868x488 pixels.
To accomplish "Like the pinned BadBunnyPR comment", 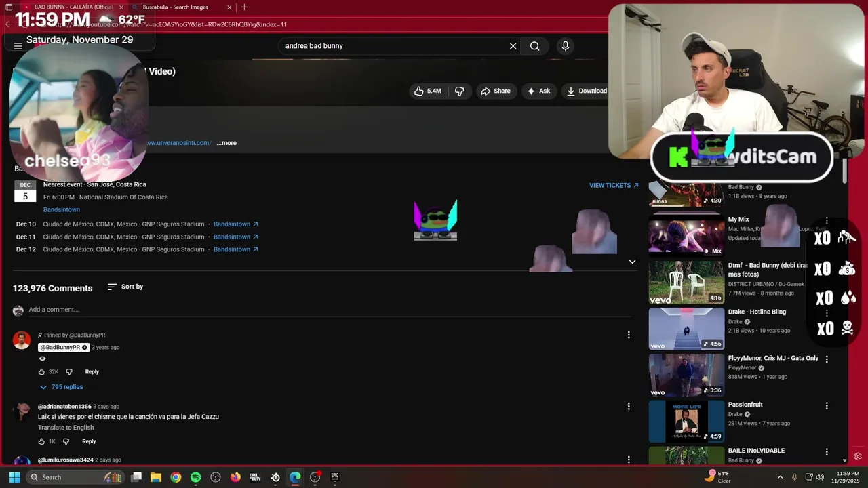I will [41, 372].
